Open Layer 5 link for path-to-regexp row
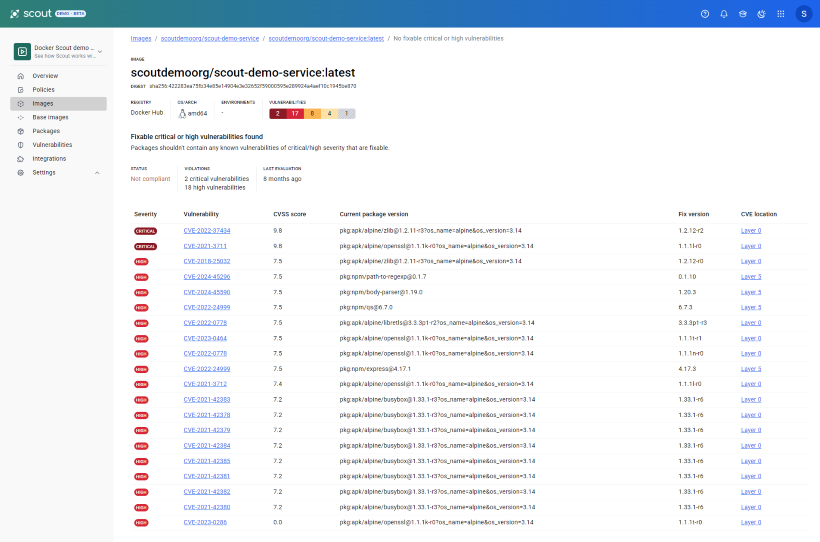 (x=751, y=277)
